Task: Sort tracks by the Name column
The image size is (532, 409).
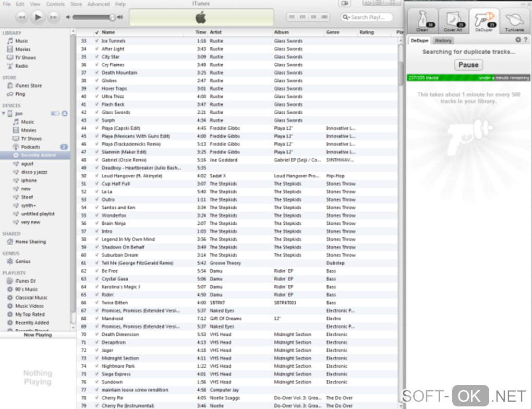Action: coord(142,32)
